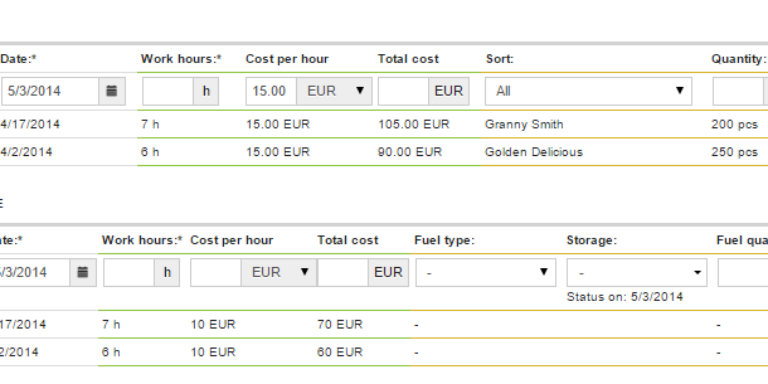
Task: Open the Storage dropdown
Action: click(x=637, y=272)
